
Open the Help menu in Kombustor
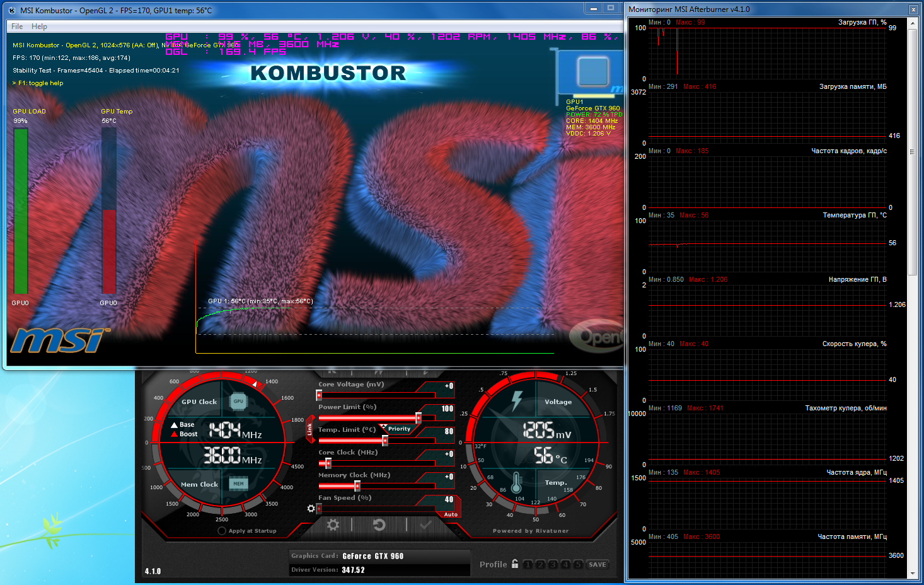39,26
